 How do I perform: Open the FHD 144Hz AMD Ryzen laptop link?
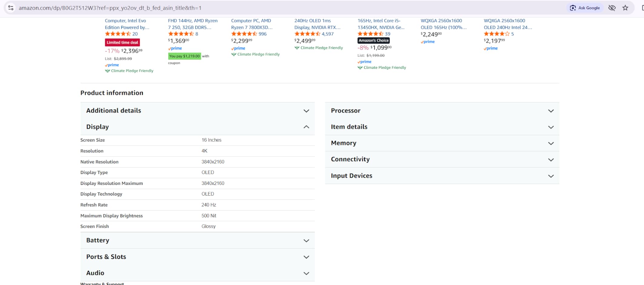193,24
